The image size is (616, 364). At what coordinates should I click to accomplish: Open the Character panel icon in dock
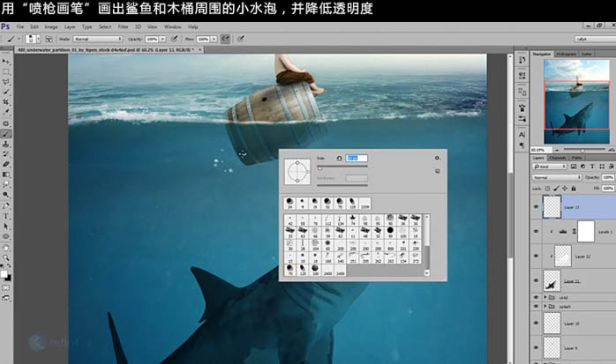pos(522,135)
